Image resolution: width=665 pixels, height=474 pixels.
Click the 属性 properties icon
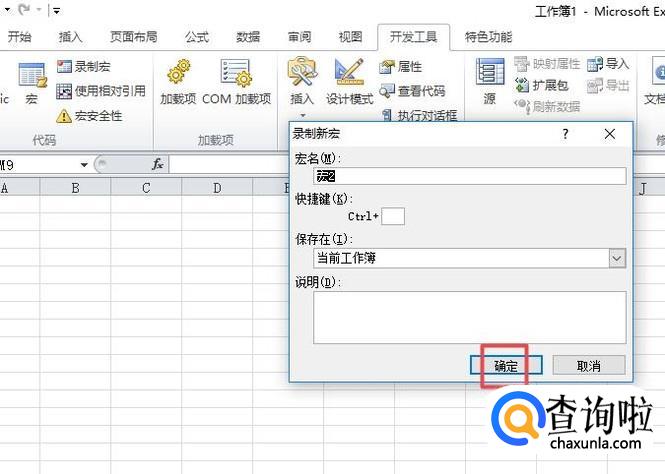[388, 67]
